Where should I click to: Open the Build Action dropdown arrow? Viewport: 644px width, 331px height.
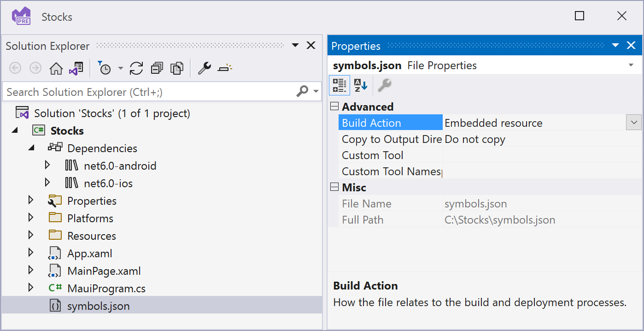[x=633, y=123]
